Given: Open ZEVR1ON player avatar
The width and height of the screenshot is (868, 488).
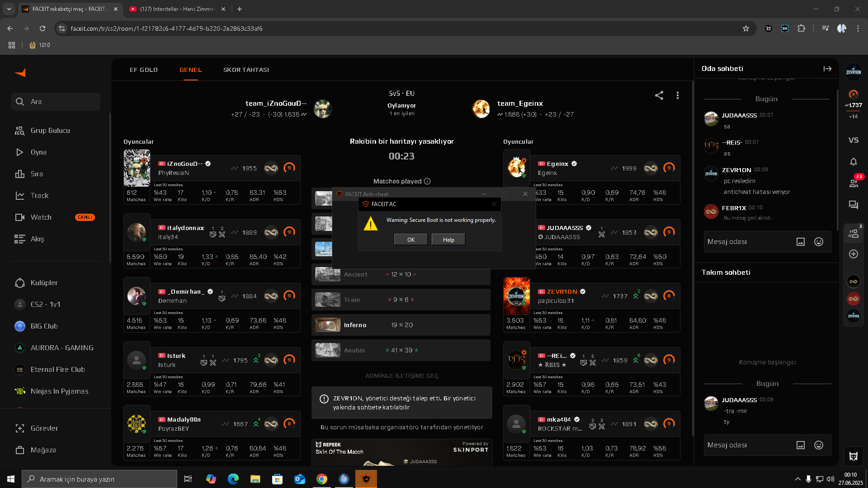Looking at the screenshot, I should [517, 296].
